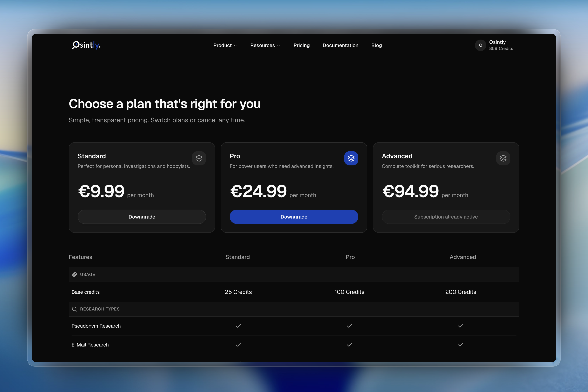Click the Advanced plan layers-plus icon
Viewport: 588px width, 392px height.
pyautogui.click(x=503, y=158)
